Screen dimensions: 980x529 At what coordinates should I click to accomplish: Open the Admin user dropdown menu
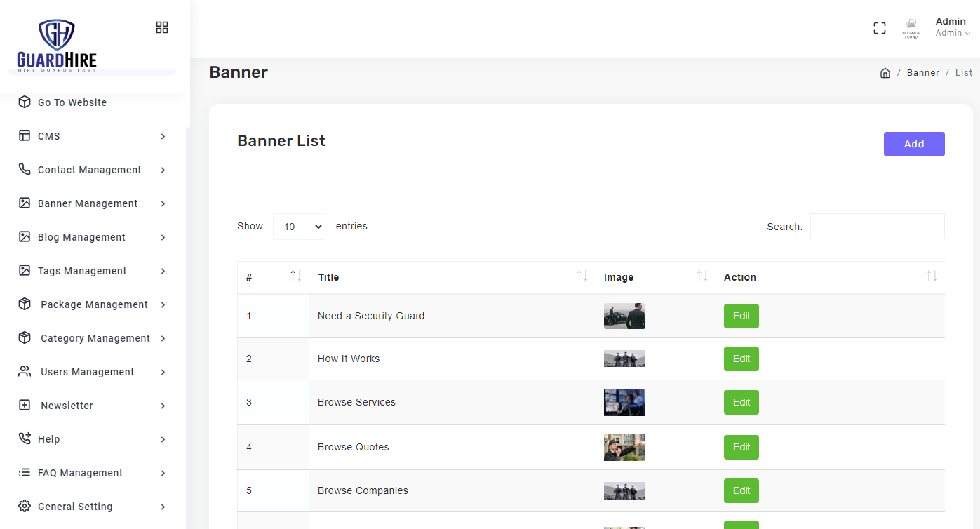point(952,27)
